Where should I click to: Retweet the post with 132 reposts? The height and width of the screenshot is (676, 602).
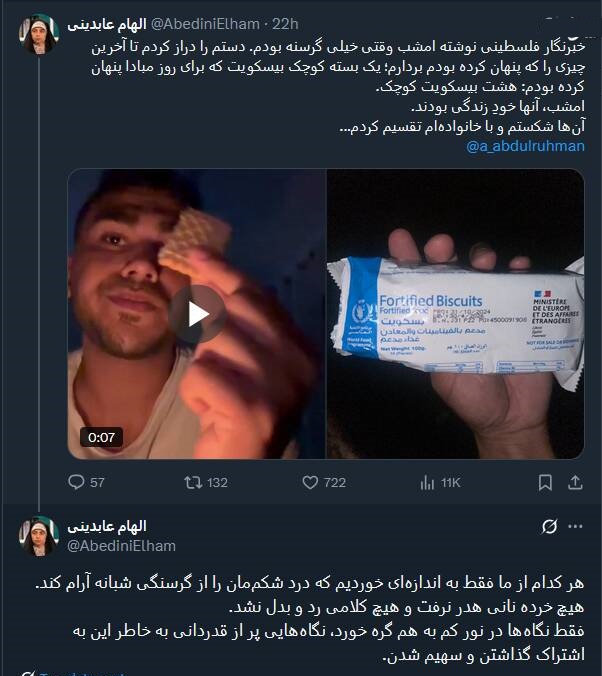[x=206, y=482]
